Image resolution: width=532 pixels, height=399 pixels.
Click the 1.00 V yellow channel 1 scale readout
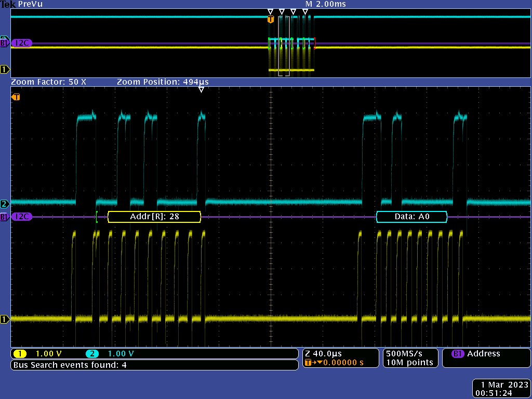point(48,354)
